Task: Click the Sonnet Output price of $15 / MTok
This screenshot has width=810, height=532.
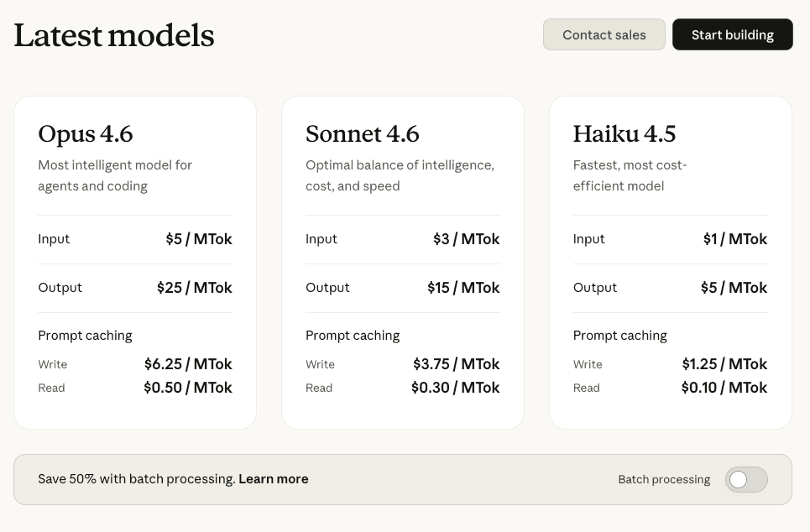Action: 462,287
